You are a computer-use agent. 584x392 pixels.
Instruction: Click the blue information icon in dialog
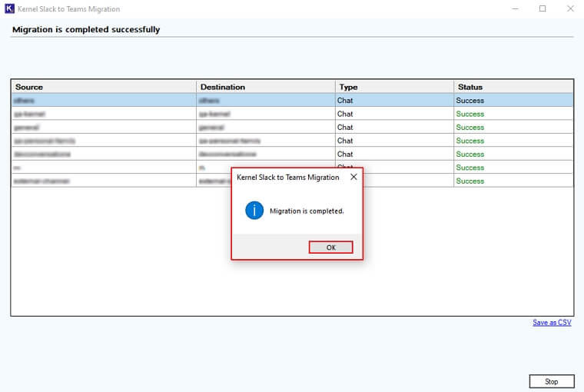pyautogui.click(x=254, y=211)
